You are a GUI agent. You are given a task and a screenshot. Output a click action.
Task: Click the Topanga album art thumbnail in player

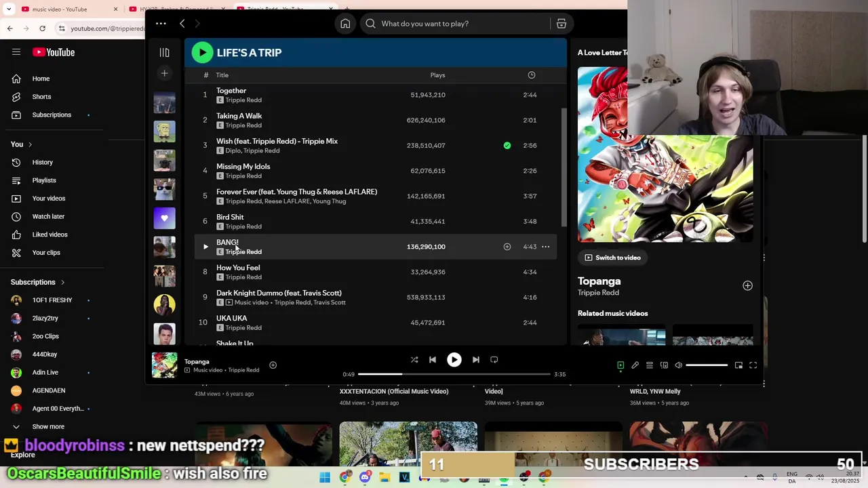point(164,365)
